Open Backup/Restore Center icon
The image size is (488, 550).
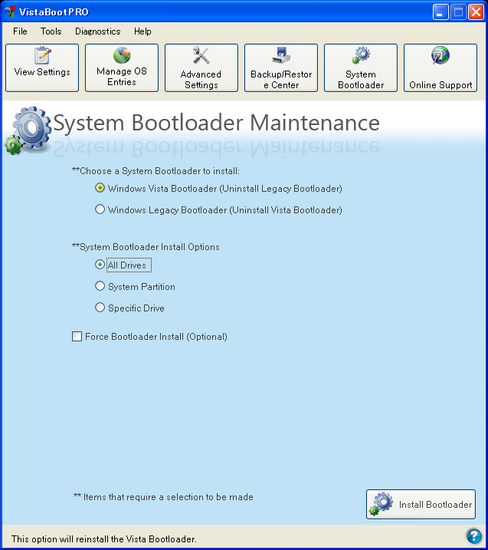(x=281, y=55)
